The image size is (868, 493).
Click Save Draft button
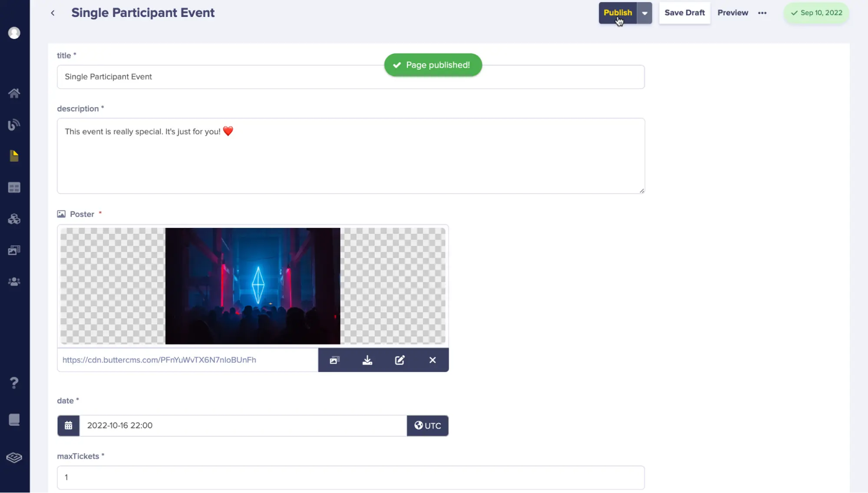[x=684, y=13]
